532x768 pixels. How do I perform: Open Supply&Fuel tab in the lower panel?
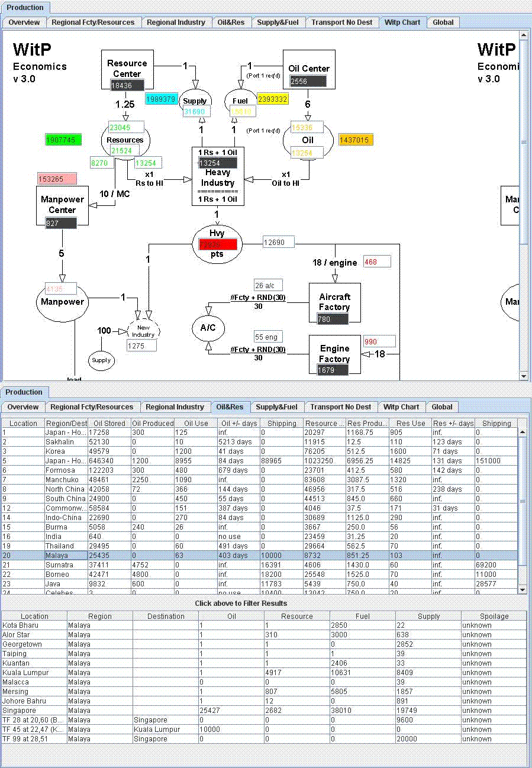click(x=277, y=407)
